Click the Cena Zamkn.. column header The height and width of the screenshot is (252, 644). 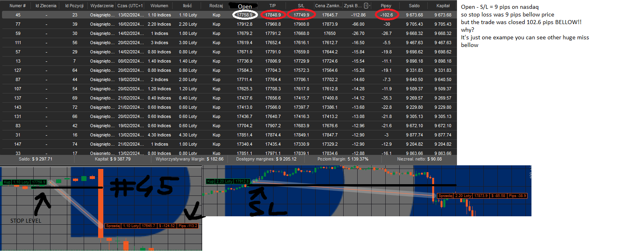pyautogui.click(x=328, y=6)
